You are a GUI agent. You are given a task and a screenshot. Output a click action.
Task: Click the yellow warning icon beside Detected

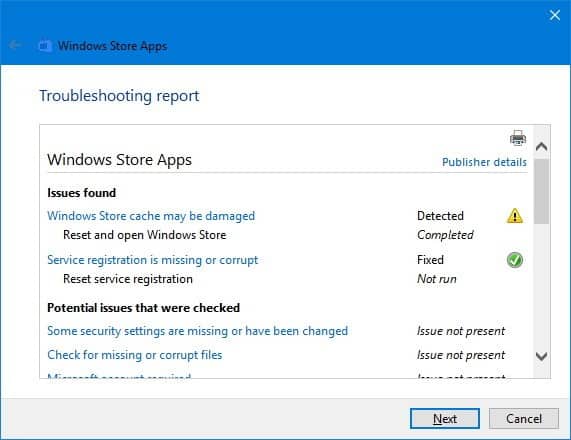pos(515,216)
